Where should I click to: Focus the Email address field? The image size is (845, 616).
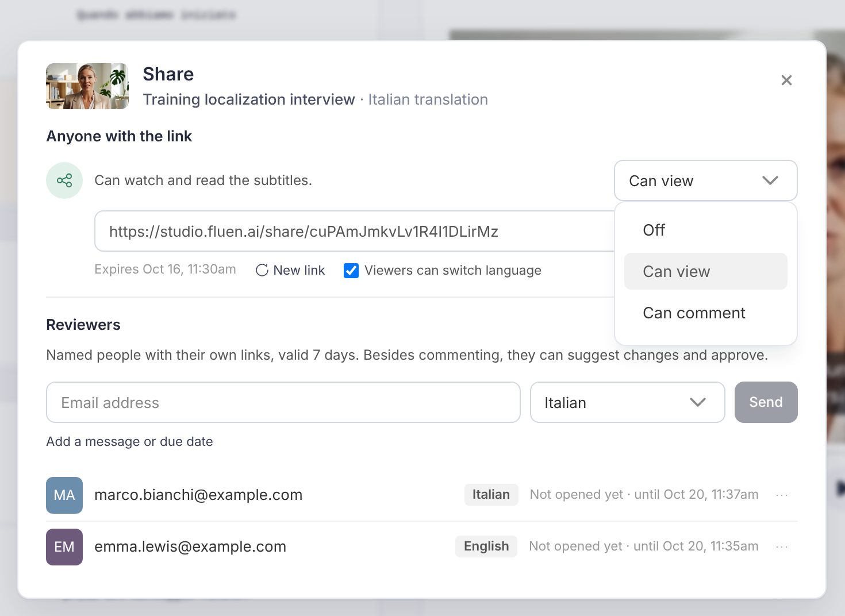[x=283, y=402]
